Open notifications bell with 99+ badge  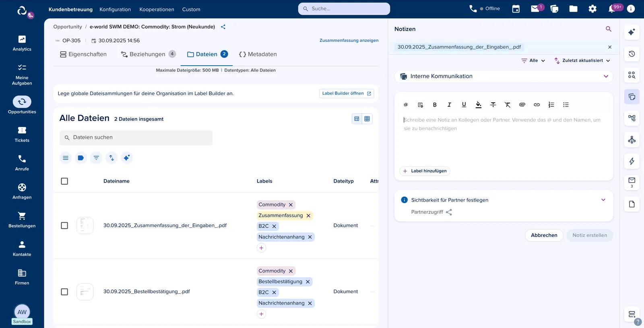pyautogui.click(x=612, y=9)
